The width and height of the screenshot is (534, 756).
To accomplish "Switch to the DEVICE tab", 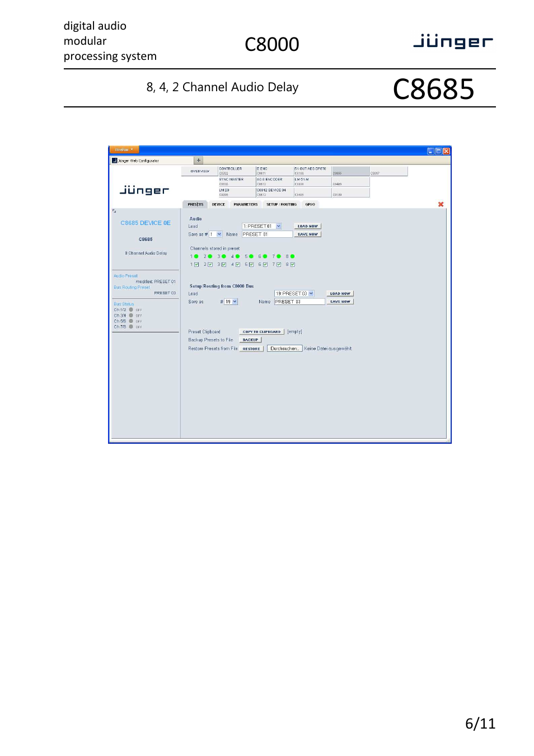I will [218, 204].
